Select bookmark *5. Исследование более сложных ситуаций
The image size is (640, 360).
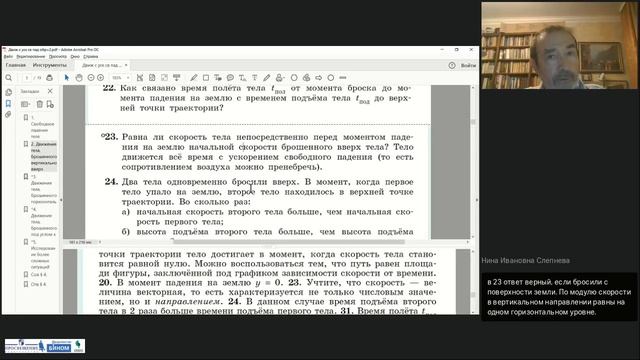point(43,254)
